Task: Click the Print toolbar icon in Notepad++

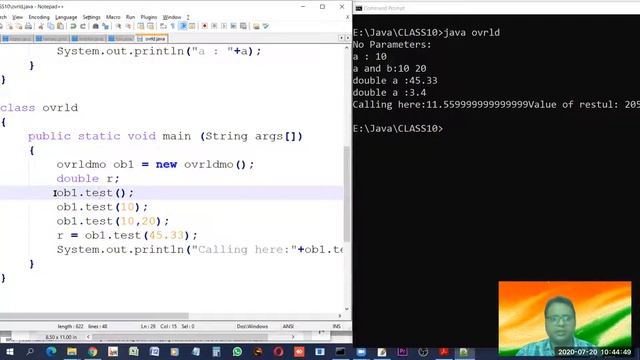Action: [x=28, y=26]
